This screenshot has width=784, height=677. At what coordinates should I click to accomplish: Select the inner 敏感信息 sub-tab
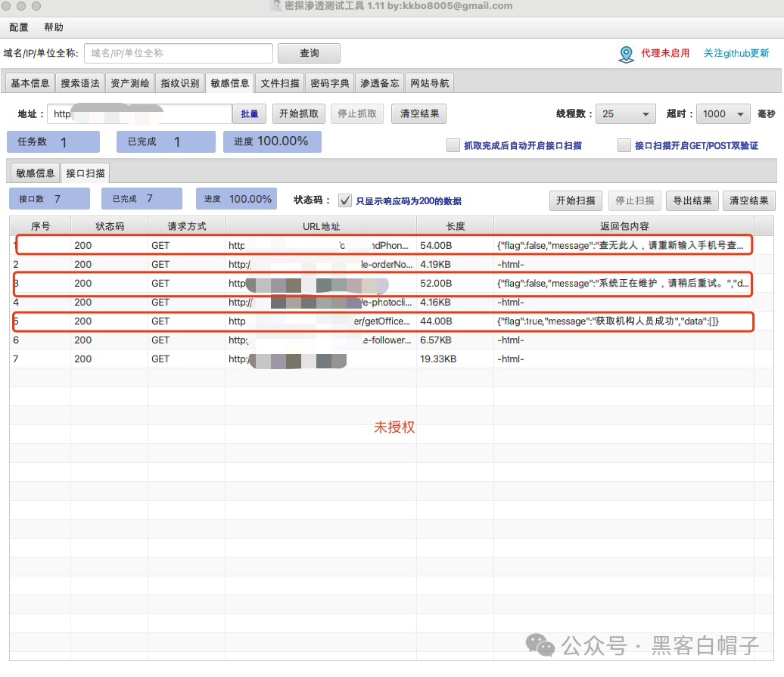pyautogui.click(x=35, y=173)
